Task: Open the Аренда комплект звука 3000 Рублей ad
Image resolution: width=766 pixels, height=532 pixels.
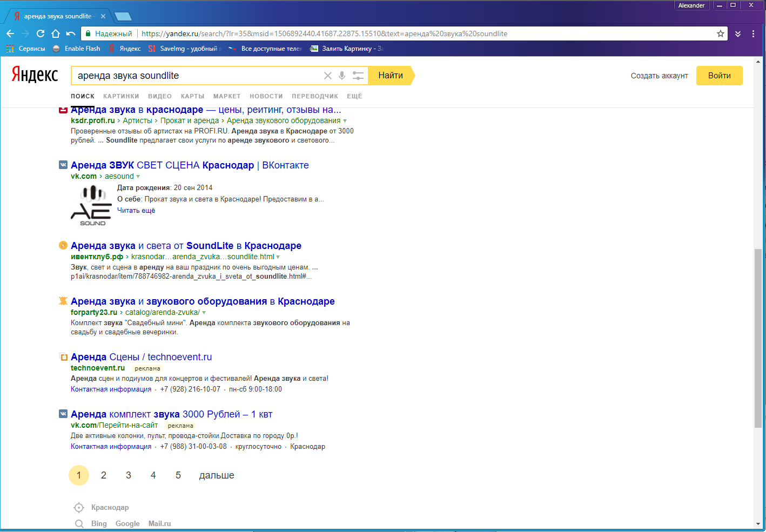Action: tap(172, 414)
